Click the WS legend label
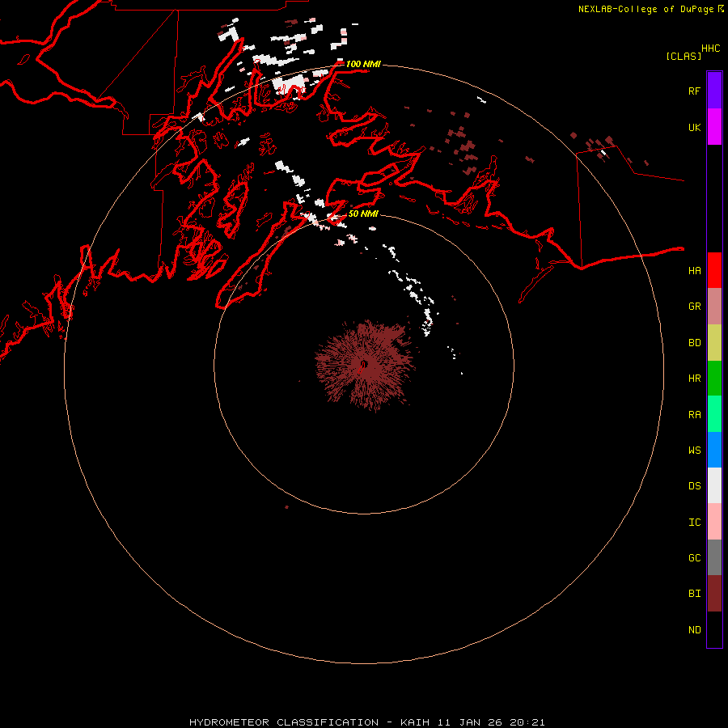Screen dimensions: 728x728 click(694, 450)
